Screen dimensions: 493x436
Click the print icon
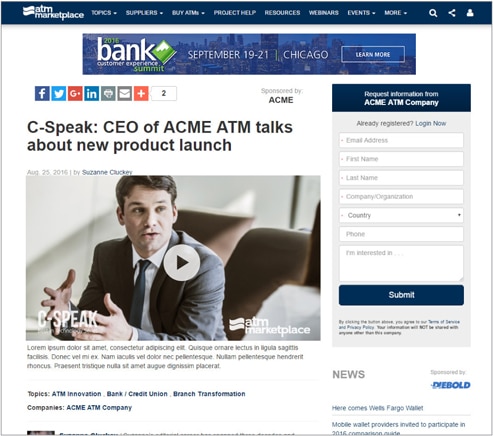click(x=108, y=94)
